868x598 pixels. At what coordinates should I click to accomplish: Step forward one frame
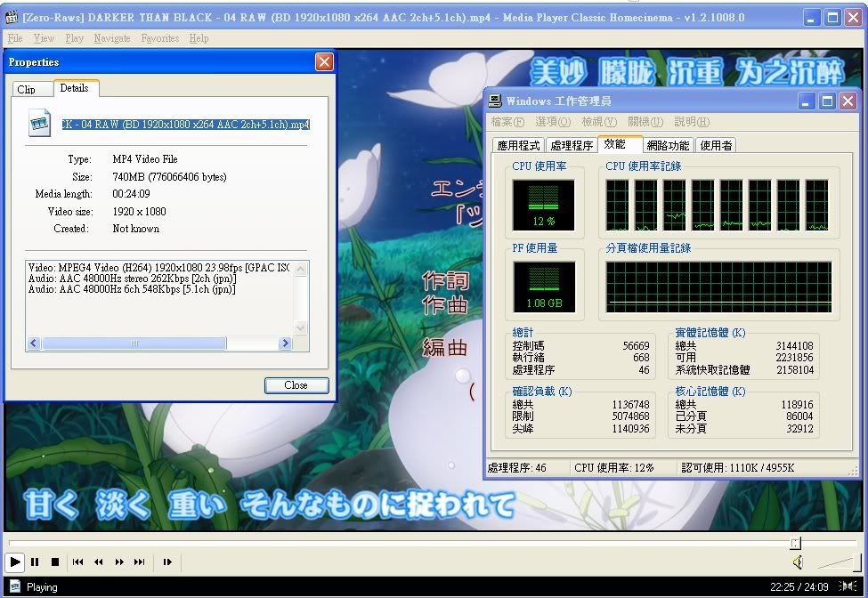[167, 562]
